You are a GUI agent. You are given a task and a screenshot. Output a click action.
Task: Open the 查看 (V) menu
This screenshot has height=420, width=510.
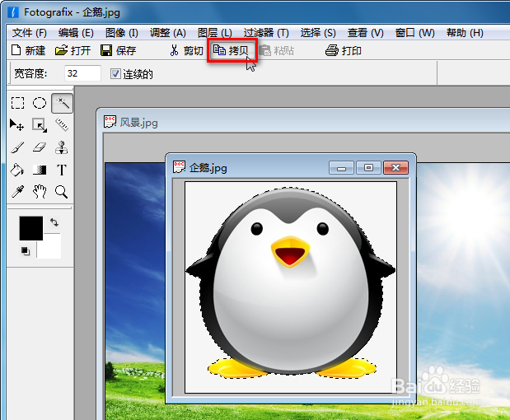365,33
